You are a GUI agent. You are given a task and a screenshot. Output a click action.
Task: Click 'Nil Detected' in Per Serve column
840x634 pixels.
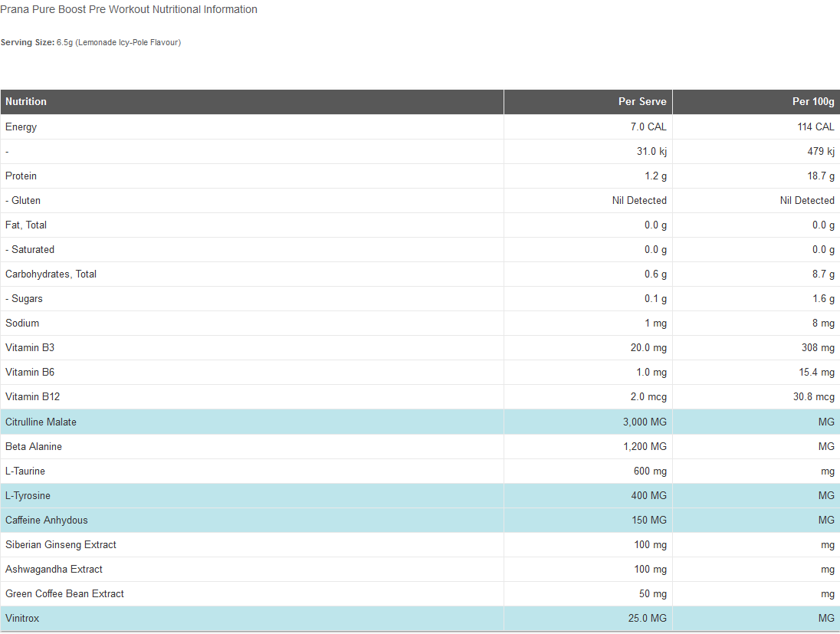(x=640, y=200)
